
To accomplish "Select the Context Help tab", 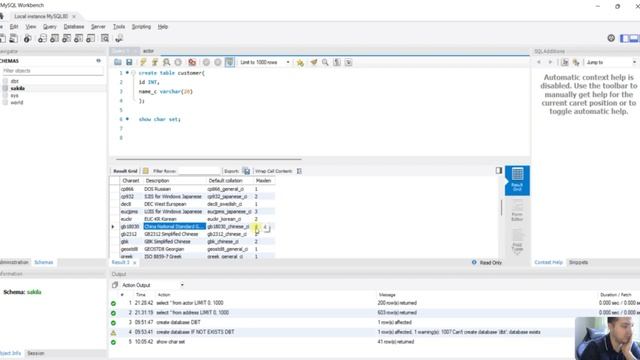I will point(548,262).
